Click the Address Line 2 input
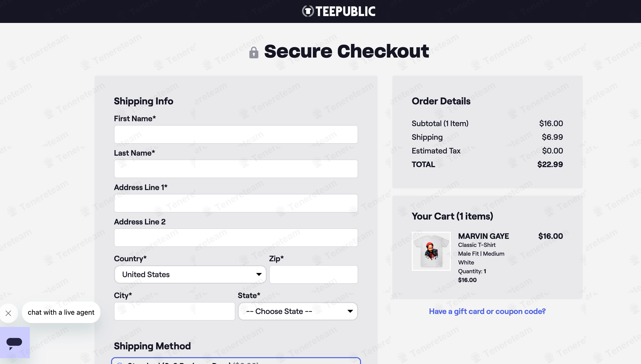The height and width of the screenshot is (364, 641). point(236,237)
